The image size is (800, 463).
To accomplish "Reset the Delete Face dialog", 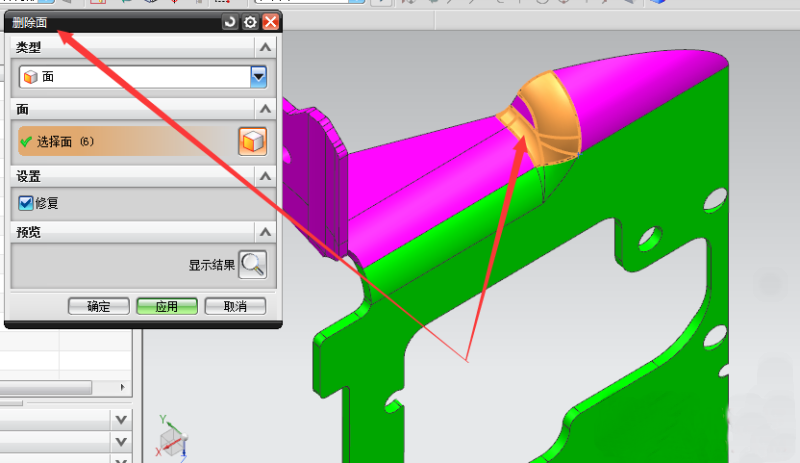I will point(230,21).
